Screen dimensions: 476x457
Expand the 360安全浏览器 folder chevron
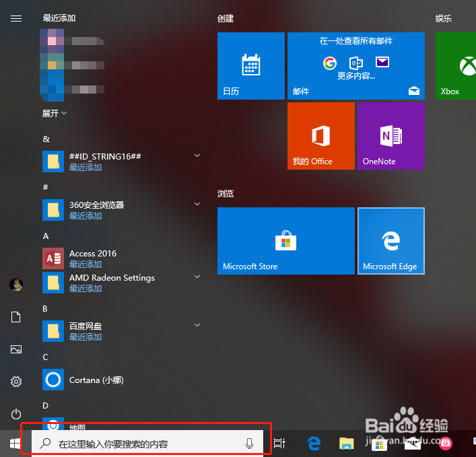coord(197,204)
